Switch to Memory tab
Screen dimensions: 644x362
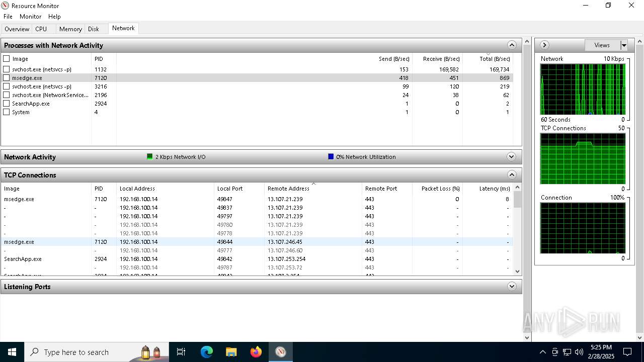[x=70, y=29]
